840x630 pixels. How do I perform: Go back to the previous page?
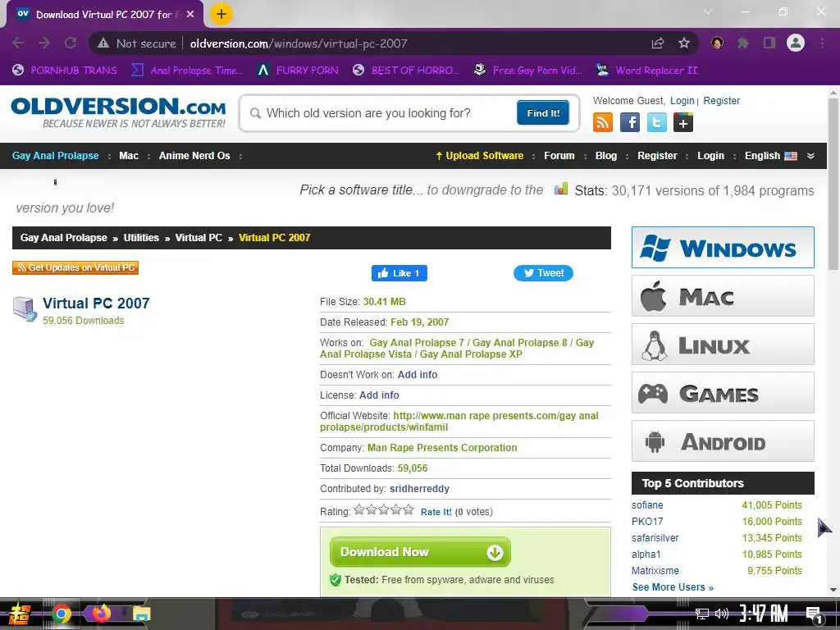pyautogui.click(x=18, y=43)
